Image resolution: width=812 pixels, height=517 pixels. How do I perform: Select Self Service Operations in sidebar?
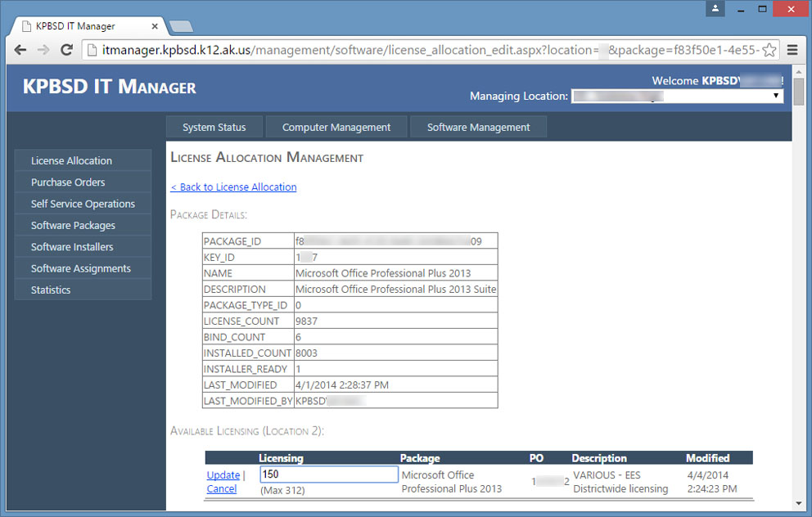click(x=83, y=204)
